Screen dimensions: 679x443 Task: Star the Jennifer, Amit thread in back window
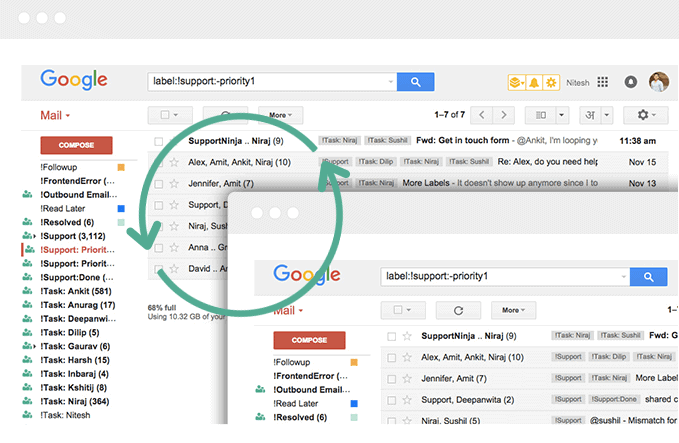pos(174,184)
